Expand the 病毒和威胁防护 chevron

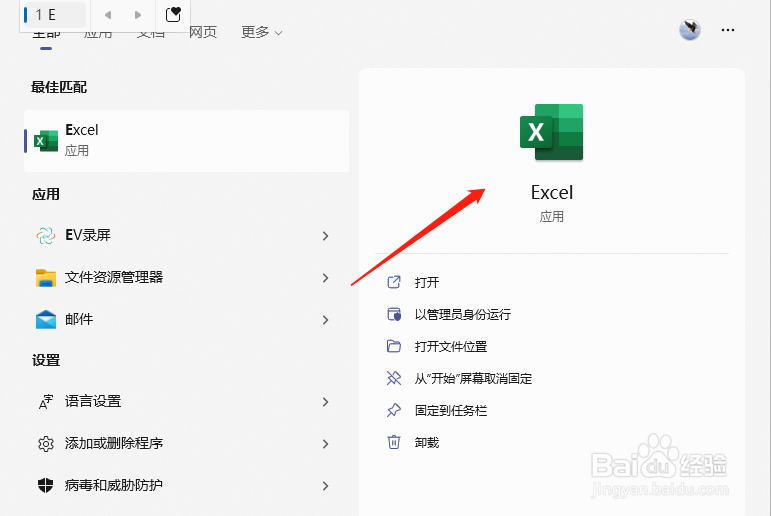[325, 486]
